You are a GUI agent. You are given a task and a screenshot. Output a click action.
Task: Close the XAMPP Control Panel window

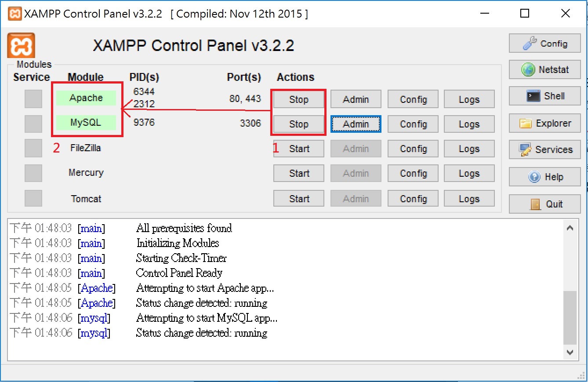(565, 14)
